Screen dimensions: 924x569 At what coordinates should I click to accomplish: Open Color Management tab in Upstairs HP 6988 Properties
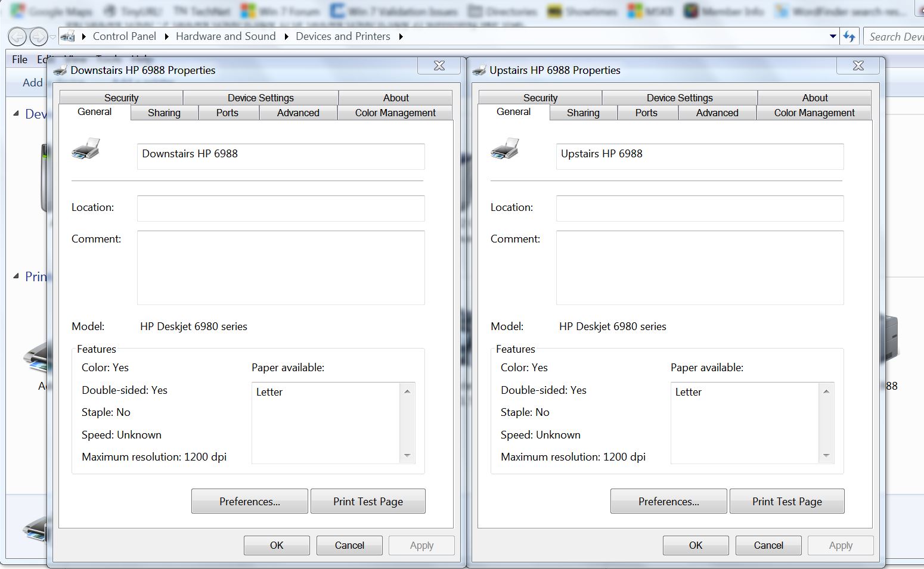(814, 113)
